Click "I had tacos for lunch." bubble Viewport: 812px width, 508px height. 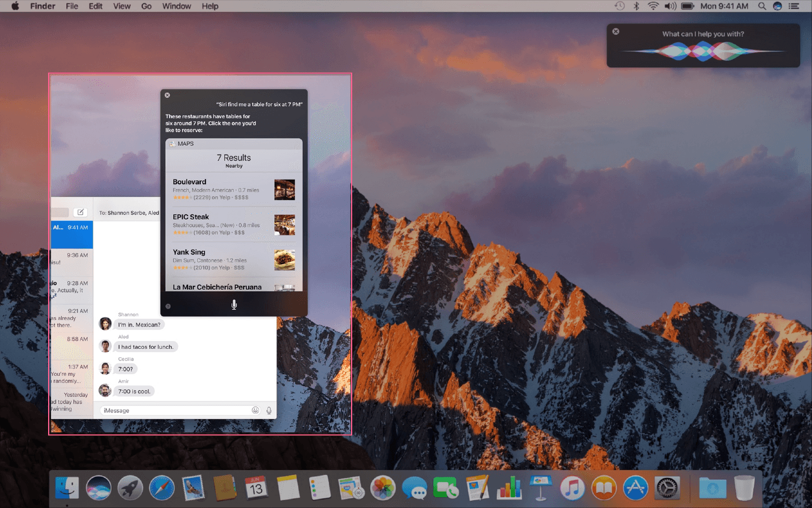(x=146, y=346)
